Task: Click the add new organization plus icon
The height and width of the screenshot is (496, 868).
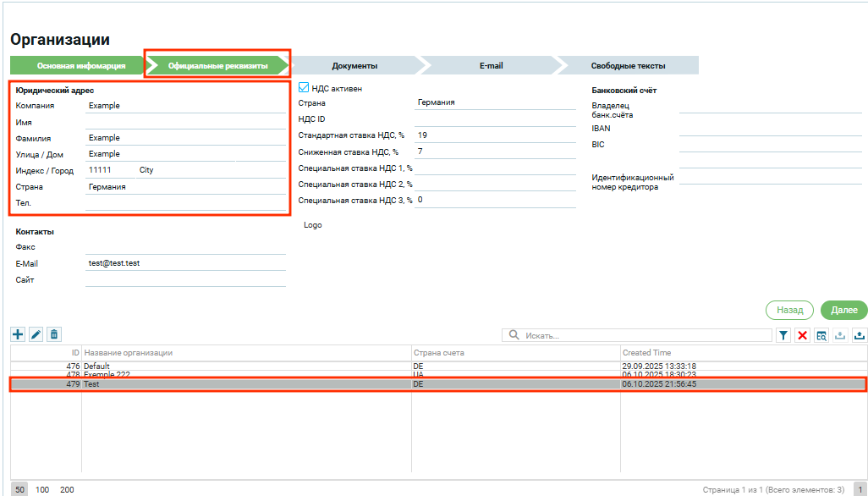Action: (18, 335)
